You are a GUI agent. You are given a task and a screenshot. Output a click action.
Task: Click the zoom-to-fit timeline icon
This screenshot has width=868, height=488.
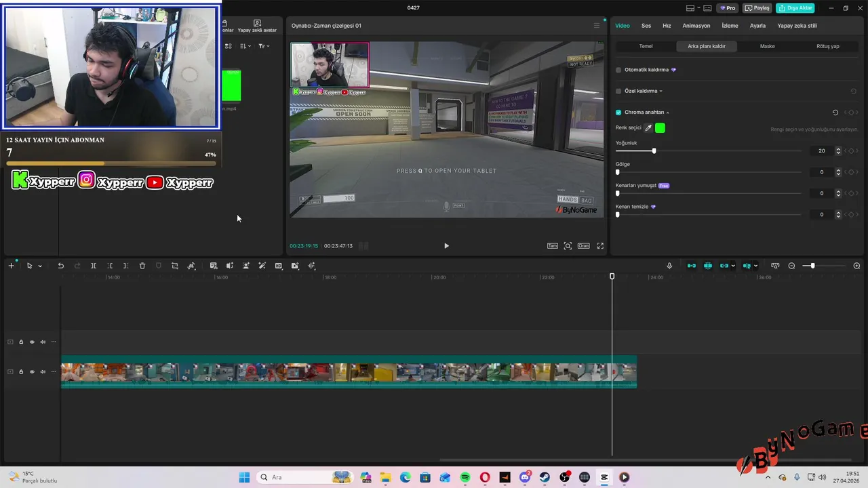point(775,266)
